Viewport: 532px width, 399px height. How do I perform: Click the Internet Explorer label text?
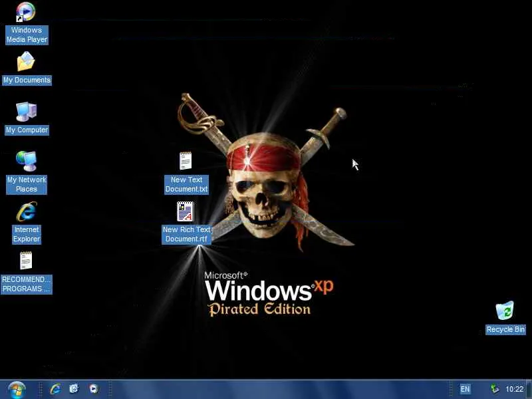coord(27,235)
